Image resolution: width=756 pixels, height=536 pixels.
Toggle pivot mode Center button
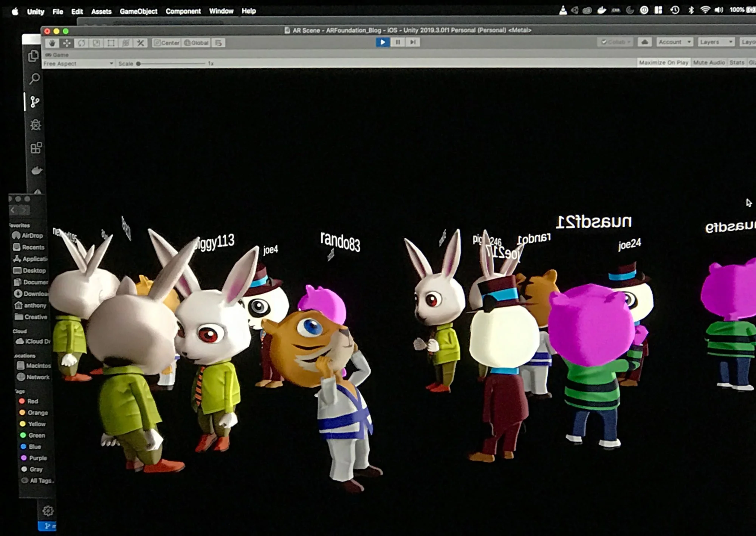[167, 43]
